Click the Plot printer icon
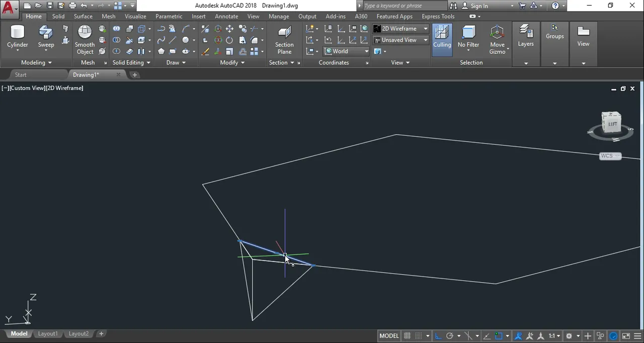 [x=72, y=6]
